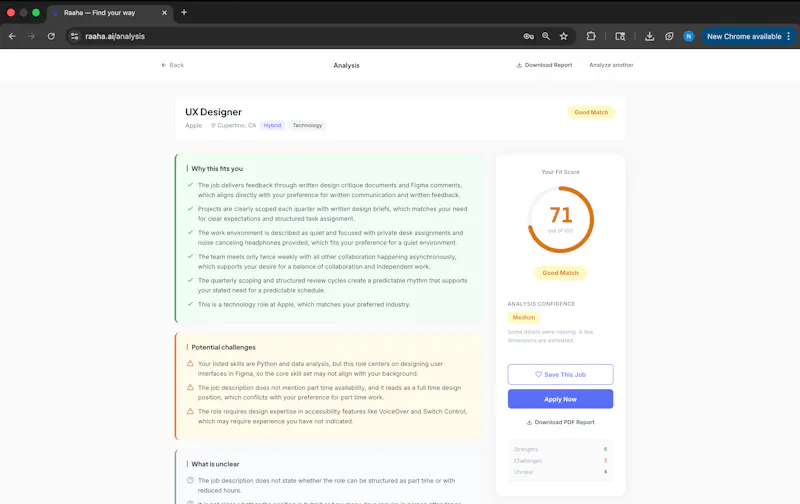The width and height of the screenshot is (800, 504).
Task: Click warning triangle beside 'VoiceOver and Switch Control'
Action: click(x=190, y=411)
